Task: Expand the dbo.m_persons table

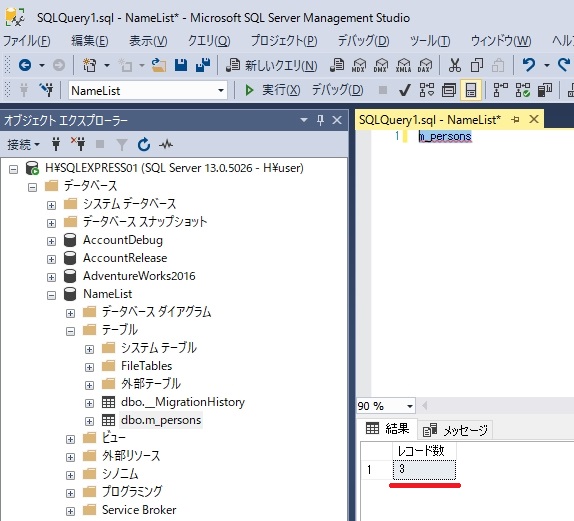Action: coord(89,421)
